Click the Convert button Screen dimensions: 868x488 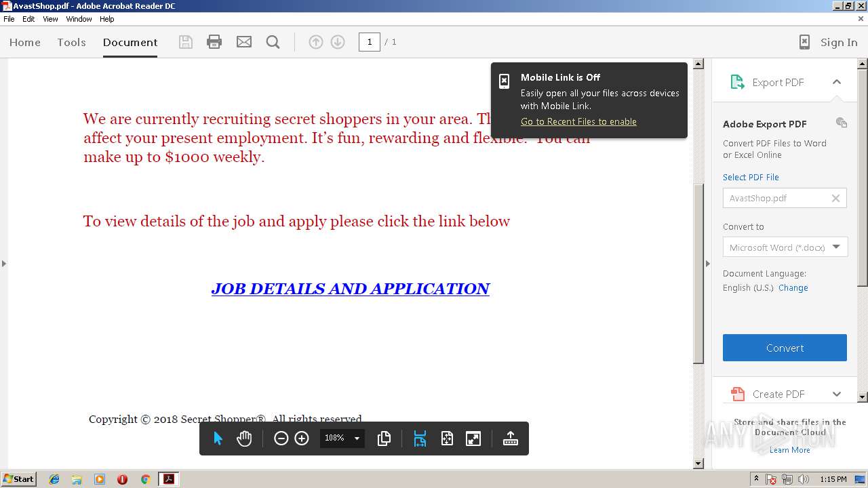[785, 348]
